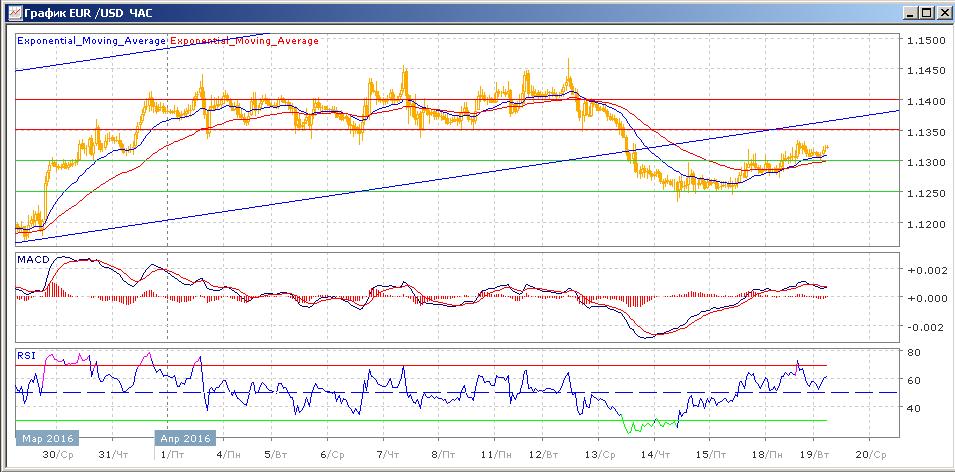
Task: Click the 7/Чт date label
Action: 389,454
